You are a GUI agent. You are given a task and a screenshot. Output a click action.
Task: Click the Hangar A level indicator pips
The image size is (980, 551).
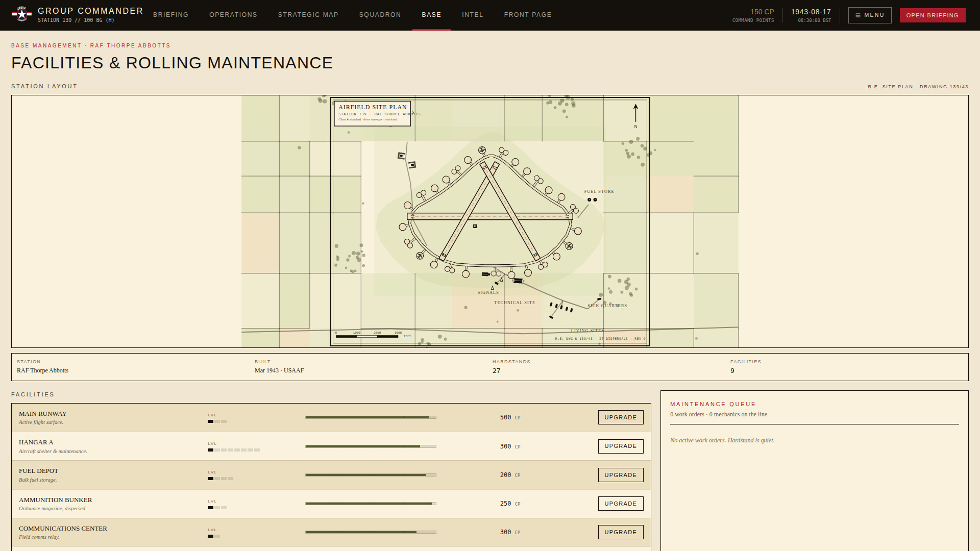[x=234, y=450]
